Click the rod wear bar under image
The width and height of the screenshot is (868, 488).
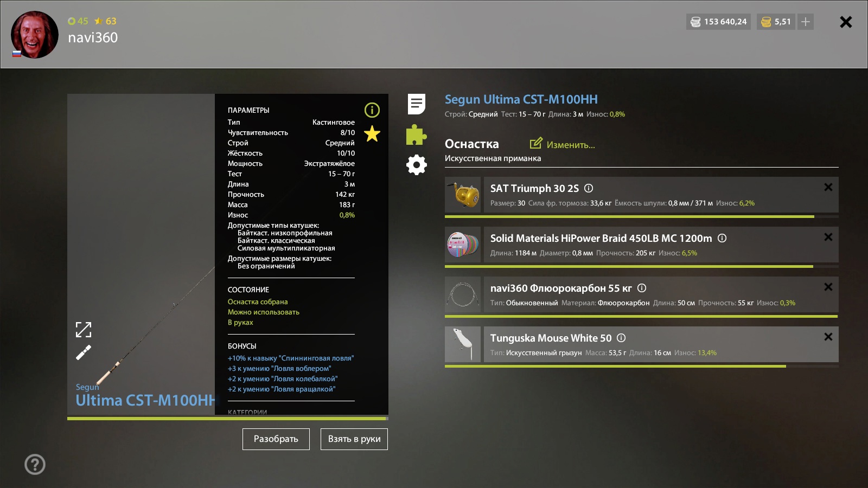228,419
